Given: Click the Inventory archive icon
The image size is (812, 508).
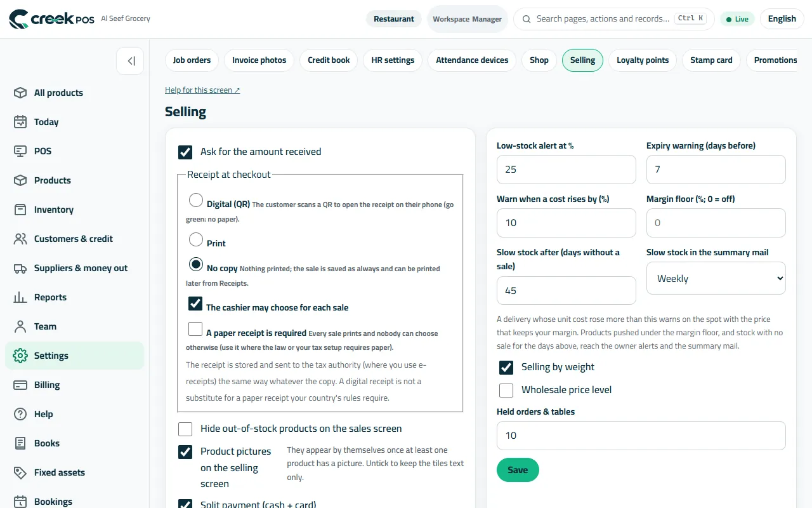Looking at the screenshot, I should [x=20, y=210].
